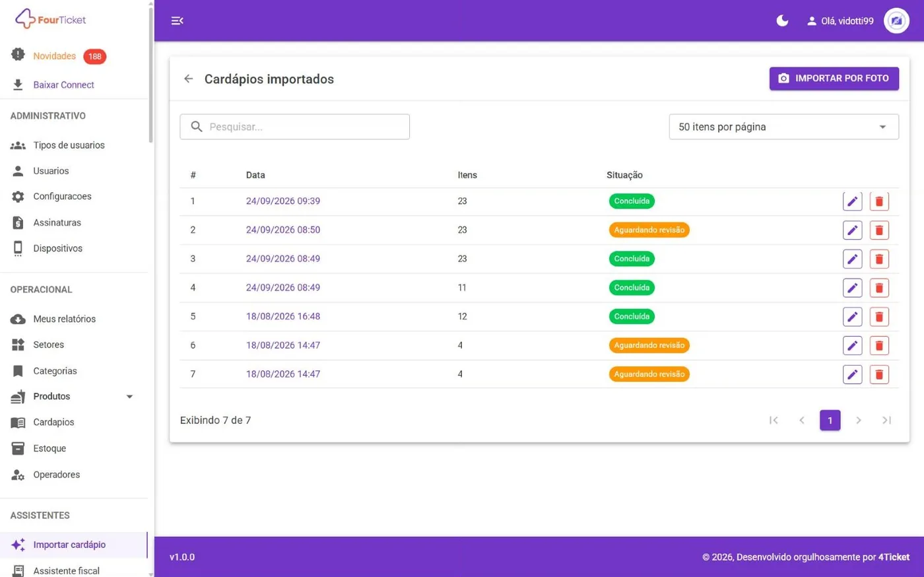Open the Cardapios sidebar item

(53, 423)
